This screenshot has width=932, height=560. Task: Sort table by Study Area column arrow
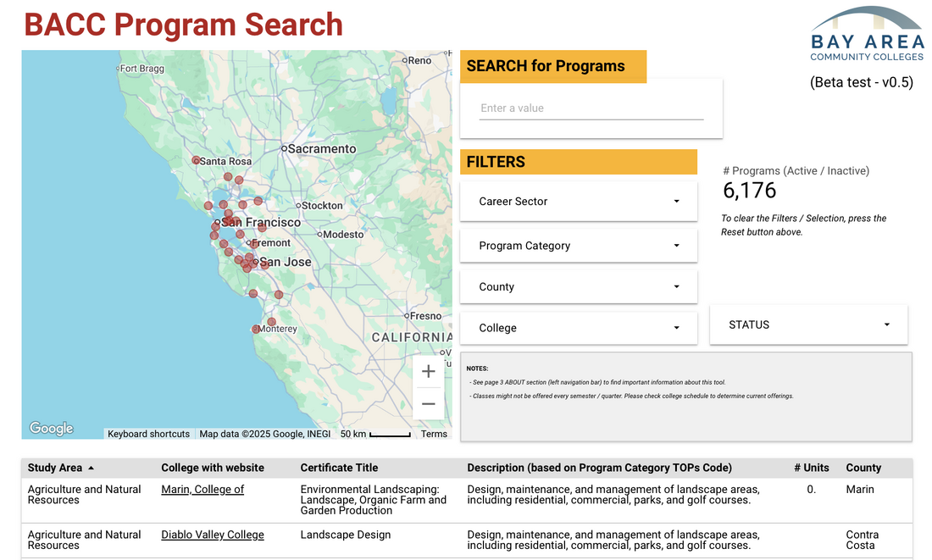tap(92, 468)
